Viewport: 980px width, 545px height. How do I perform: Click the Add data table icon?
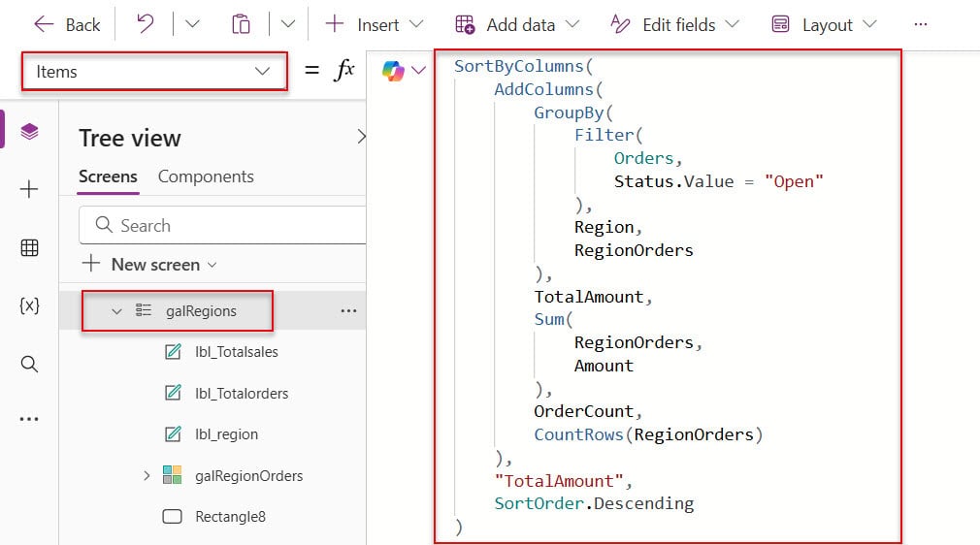click(x=465, y=24)
